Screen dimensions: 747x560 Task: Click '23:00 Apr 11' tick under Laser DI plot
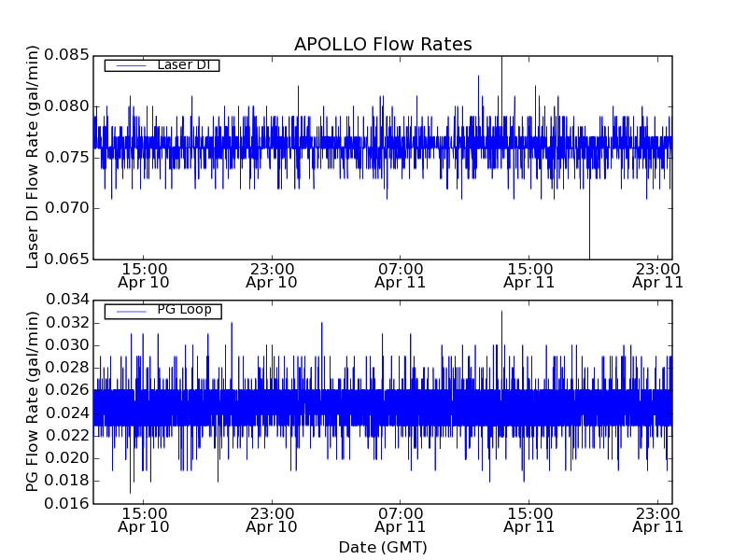[658, 275]
